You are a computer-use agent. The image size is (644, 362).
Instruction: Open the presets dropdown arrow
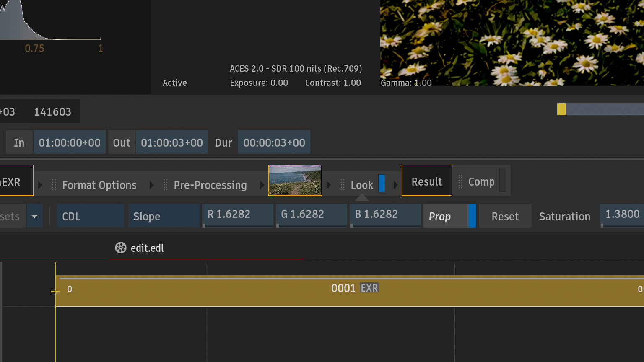click(34, 216)
